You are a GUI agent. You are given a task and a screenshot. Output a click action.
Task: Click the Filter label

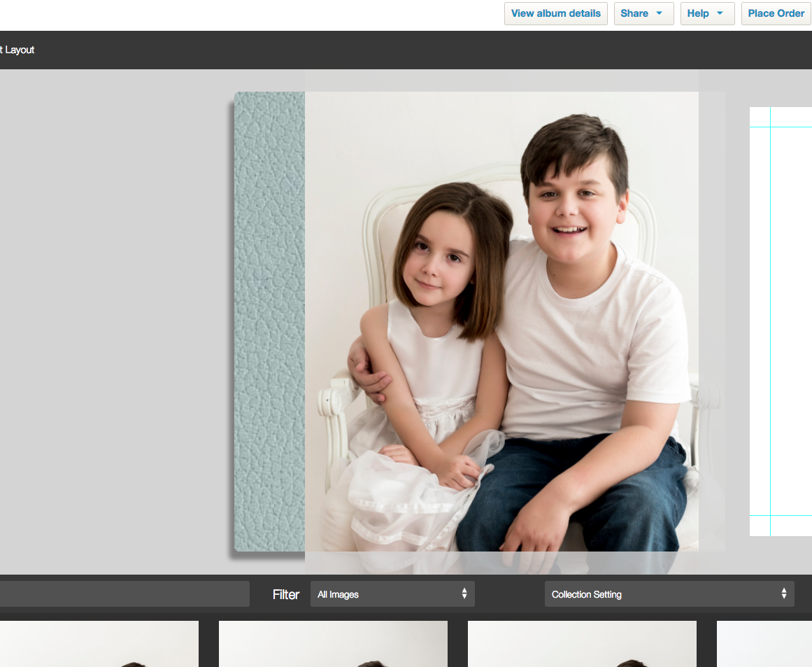285,594
